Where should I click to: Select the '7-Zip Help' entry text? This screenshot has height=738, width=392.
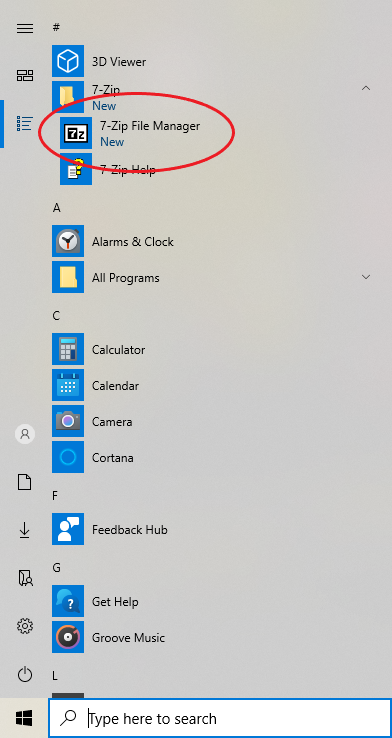tap(128, 169)
